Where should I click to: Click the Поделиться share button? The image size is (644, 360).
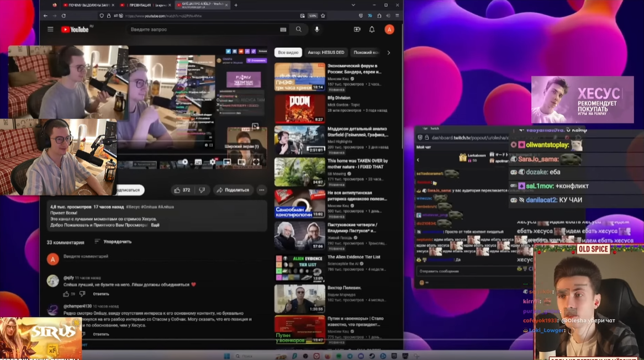pyautogui.click(x=233, y=190)
